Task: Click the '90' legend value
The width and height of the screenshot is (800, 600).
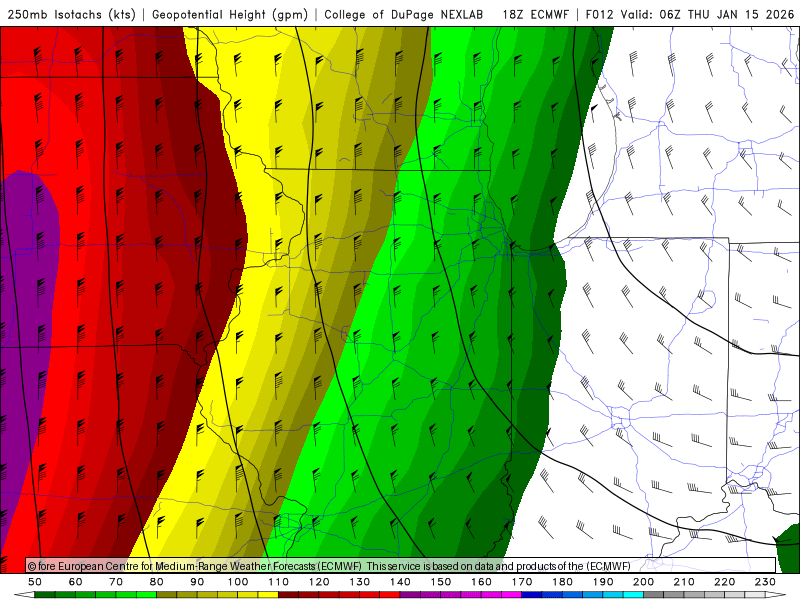Action: point(197,582)
